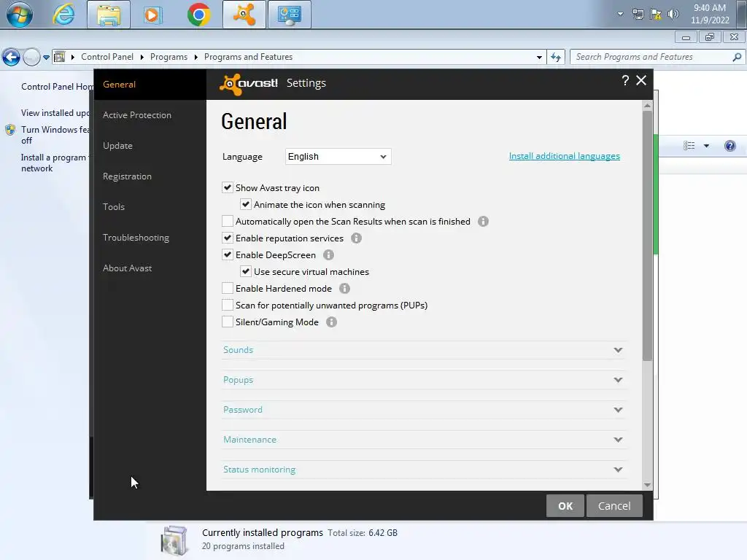Viewport: 747px width, 560px height.
Task: Click clock showing 9:40 AM
Action: (710, 8)
